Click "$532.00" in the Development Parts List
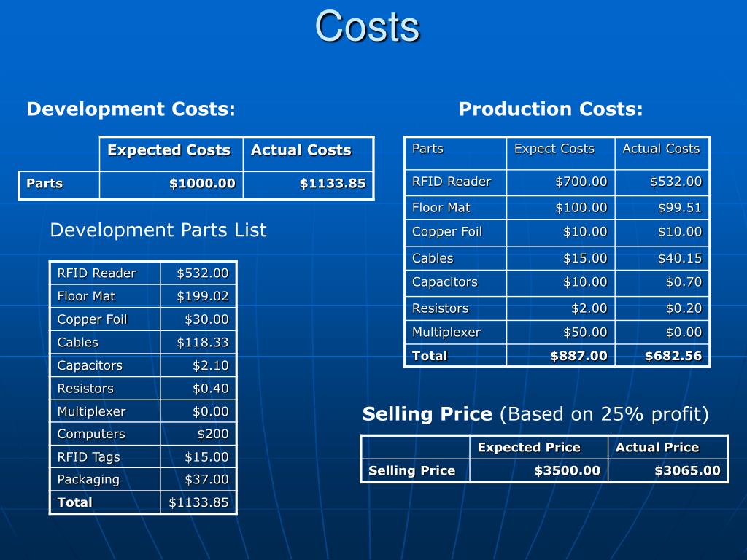Image resolution: width=747 pixels, height=560 pixels. point(203,273)
